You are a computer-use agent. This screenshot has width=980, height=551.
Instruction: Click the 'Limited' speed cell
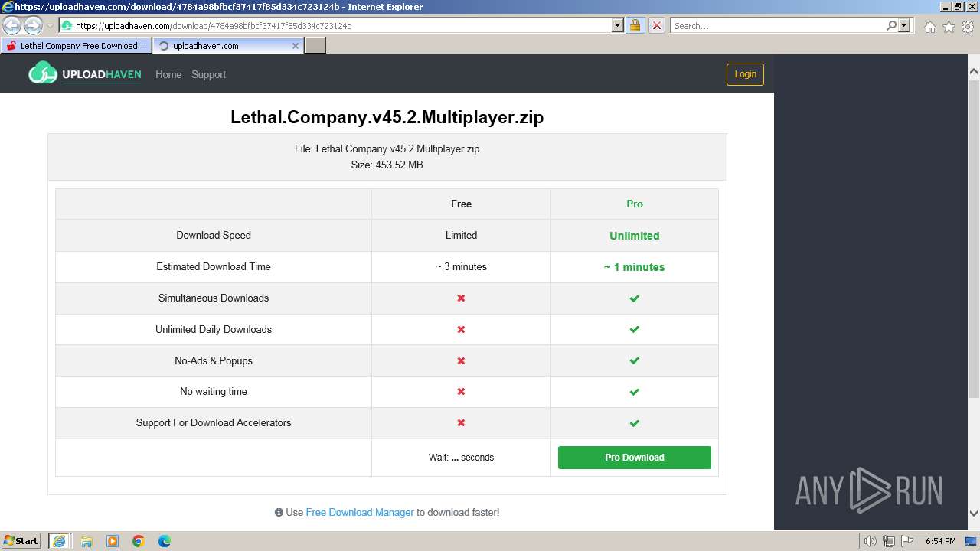[x=461, y=236]
